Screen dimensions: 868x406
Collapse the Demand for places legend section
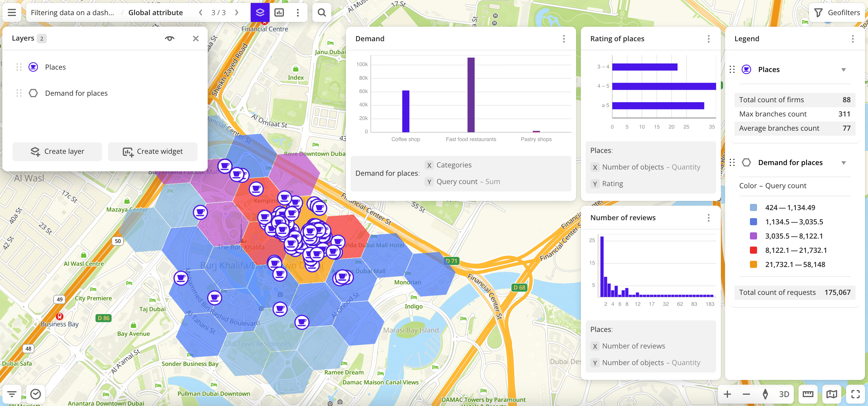tap(844, 163)
